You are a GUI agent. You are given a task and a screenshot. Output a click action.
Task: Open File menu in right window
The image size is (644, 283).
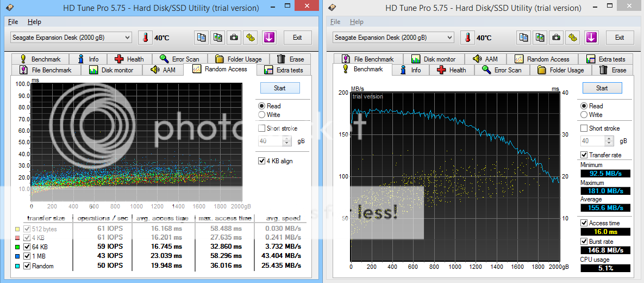click(335, 22)
